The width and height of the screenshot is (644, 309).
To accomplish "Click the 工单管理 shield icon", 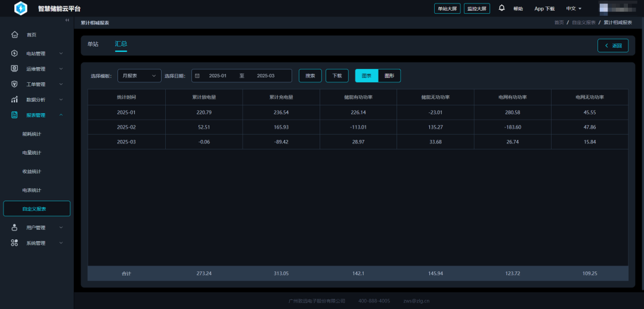I will (14, 84).
